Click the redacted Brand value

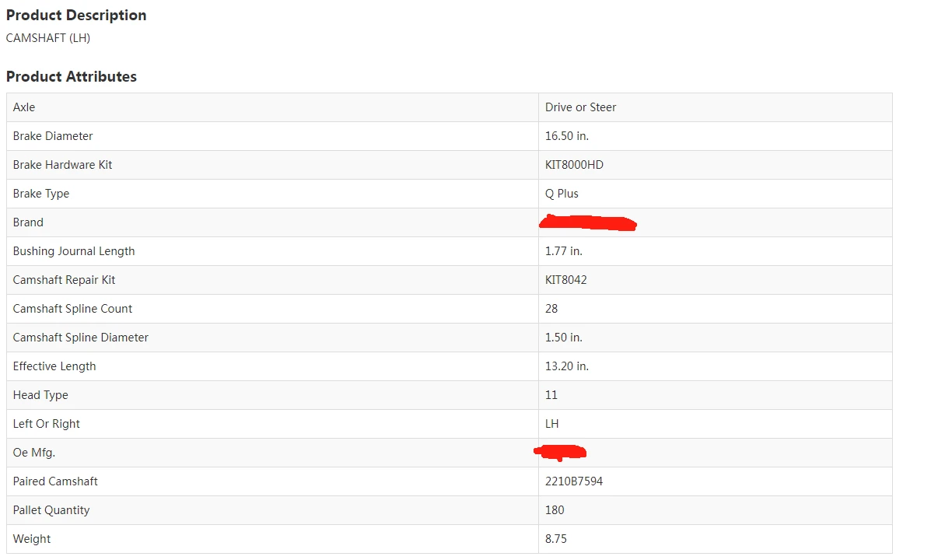click(x=588, y=223)
